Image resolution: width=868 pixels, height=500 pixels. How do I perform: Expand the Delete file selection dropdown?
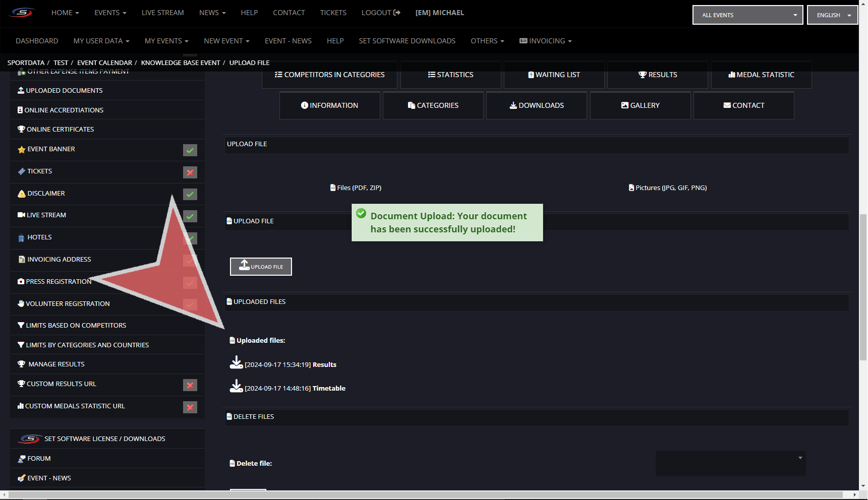pyautogui.click(x=730, y=463)
